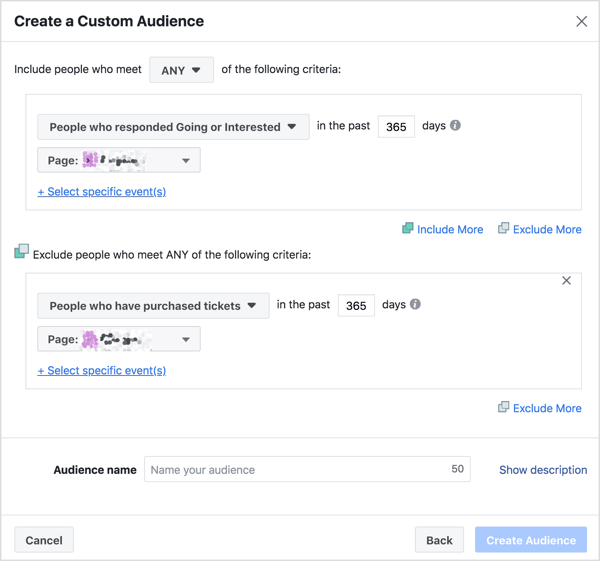The width and height of the screenshot is (600, 561).
Task: Click the upper Exclude More link
Action: (x=539, y=229)
